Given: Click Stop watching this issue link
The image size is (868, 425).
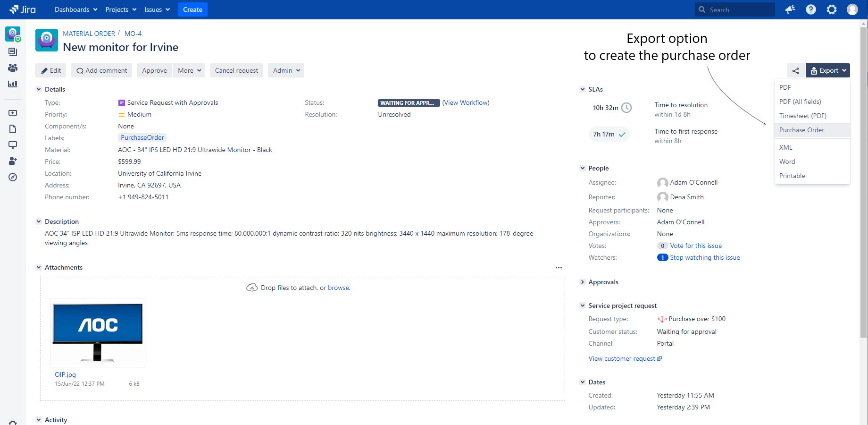Looking at the screenshot, I should pyautogui.click(x=705, y=257).
